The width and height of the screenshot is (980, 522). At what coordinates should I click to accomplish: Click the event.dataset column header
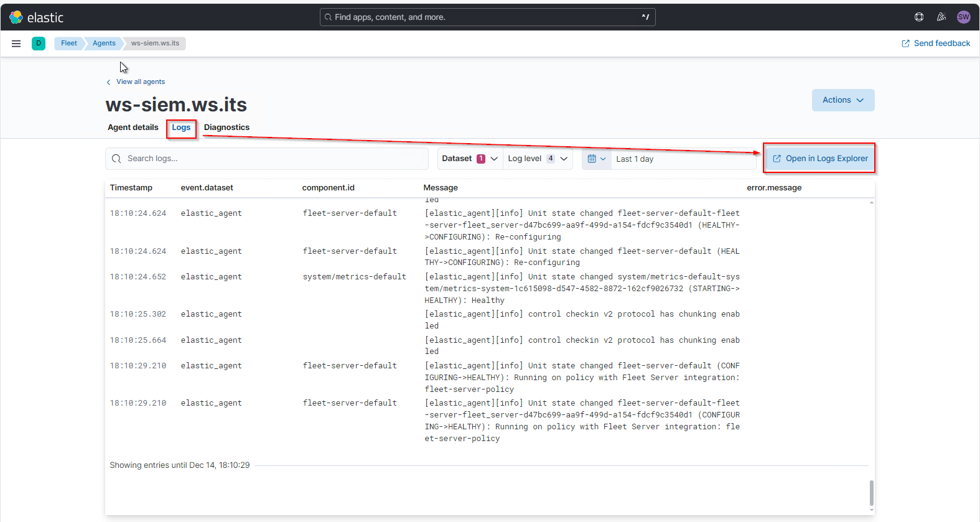[207, 188]
